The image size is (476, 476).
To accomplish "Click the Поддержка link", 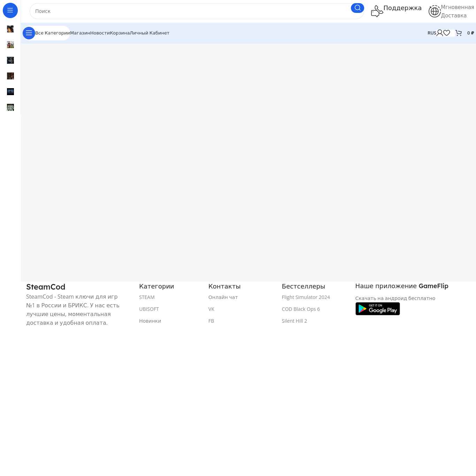I will (402, 8).
